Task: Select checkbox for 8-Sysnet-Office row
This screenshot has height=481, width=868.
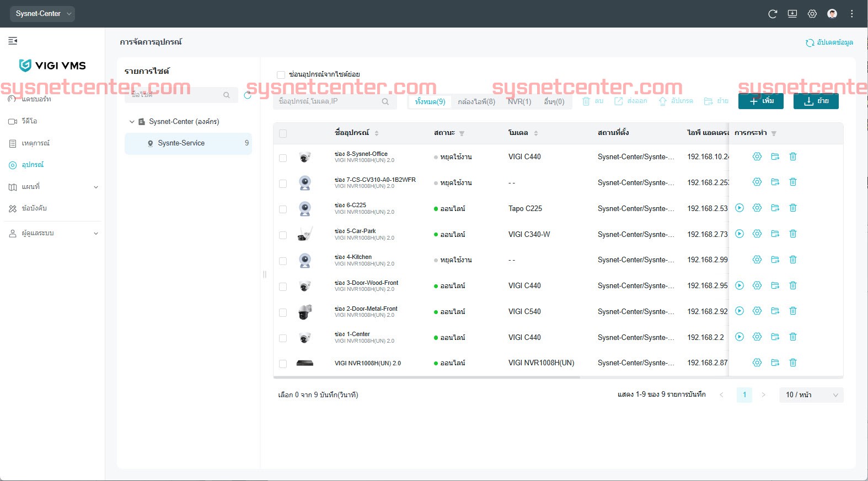Action: 283,158
